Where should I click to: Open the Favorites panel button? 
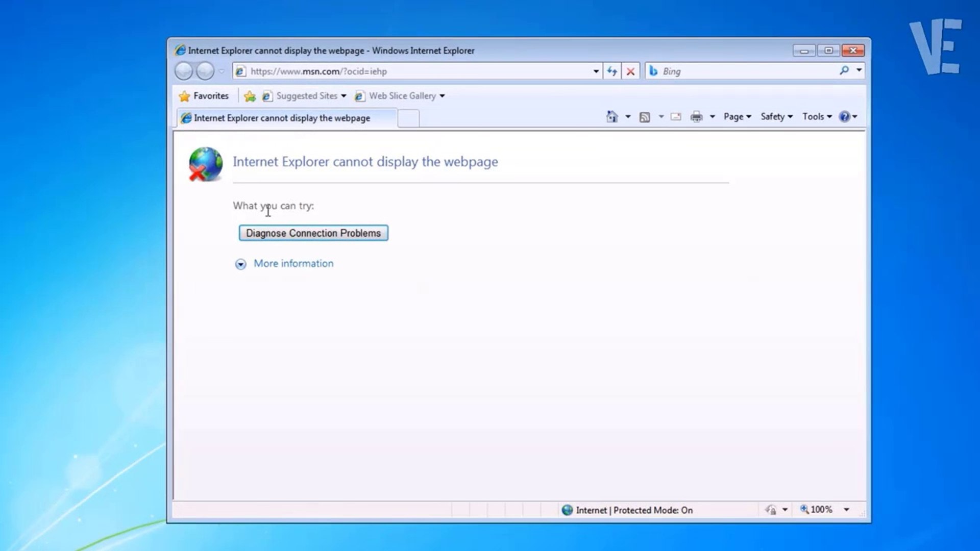pos(204,96)
